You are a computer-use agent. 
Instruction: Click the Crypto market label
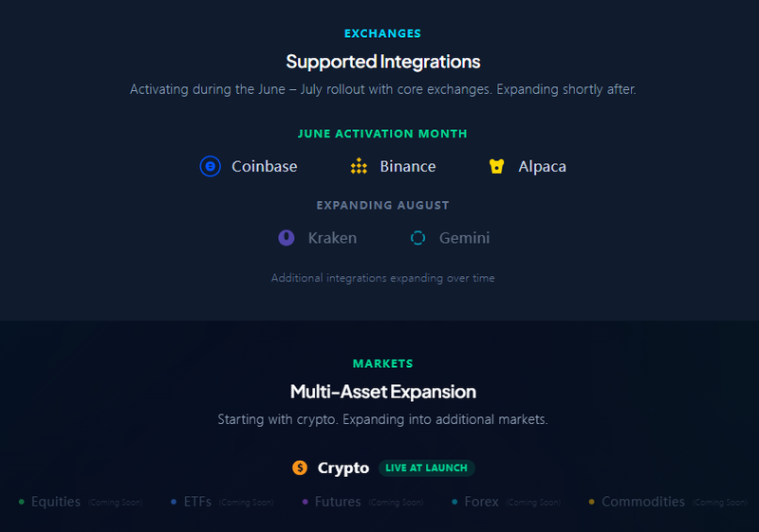coord(343,468)
